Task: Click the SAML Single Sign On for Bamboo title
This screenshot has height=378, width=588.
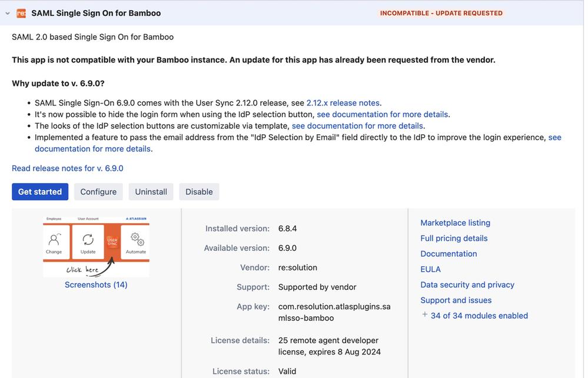Action: 96,13
